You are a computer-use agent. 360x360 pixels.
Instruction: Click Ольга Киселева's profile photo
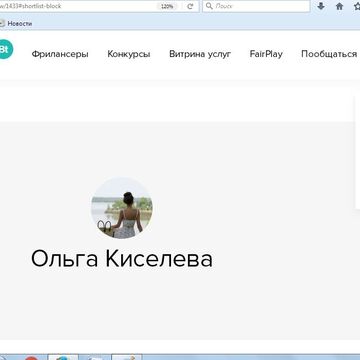pyautogui.click(x=122, y=208)
